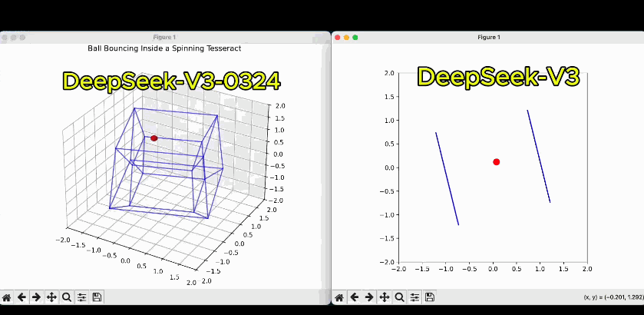Image resolution: width=644 pixels, height=315 pixels.
Task: Click Save icon in right figure toolbar
Action: coord(430,297)
